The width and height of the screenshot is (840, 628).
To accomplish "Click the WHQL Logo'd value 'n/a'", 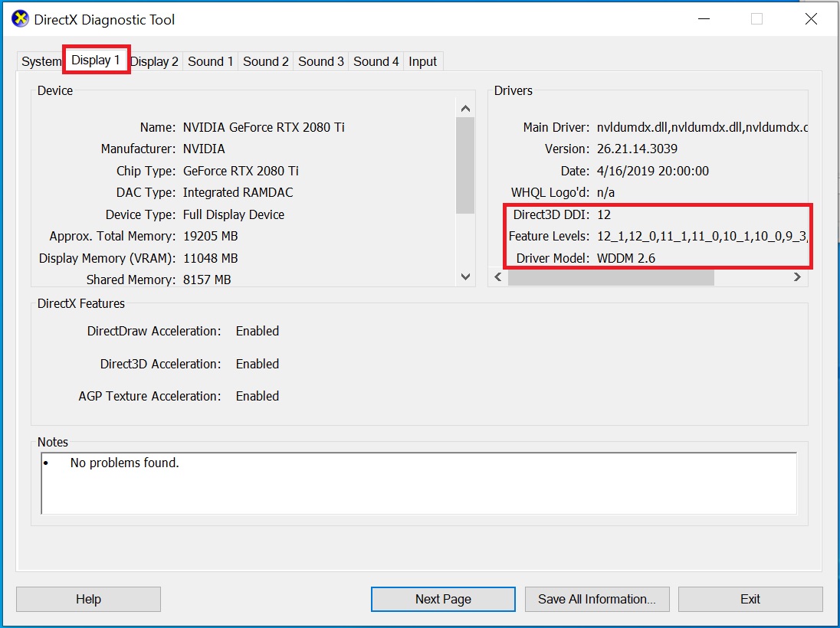I will 605,192.
